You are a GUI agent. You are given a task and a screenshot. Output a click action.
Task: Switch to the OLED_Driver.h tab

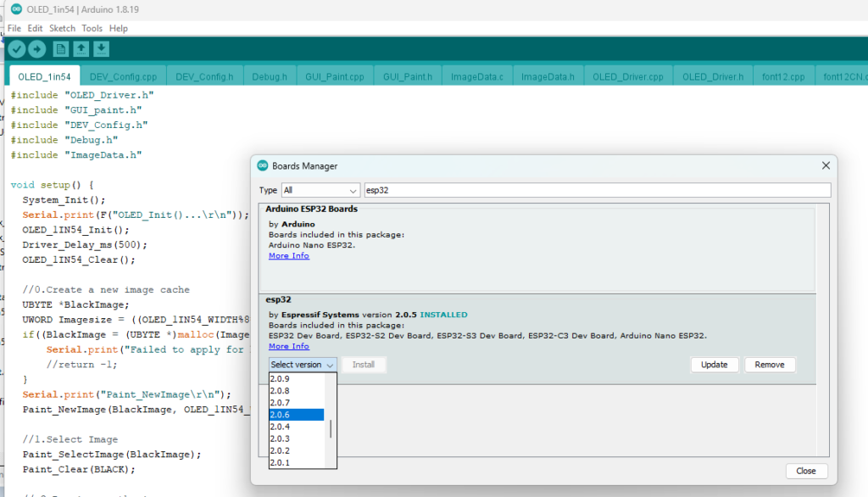712,76
